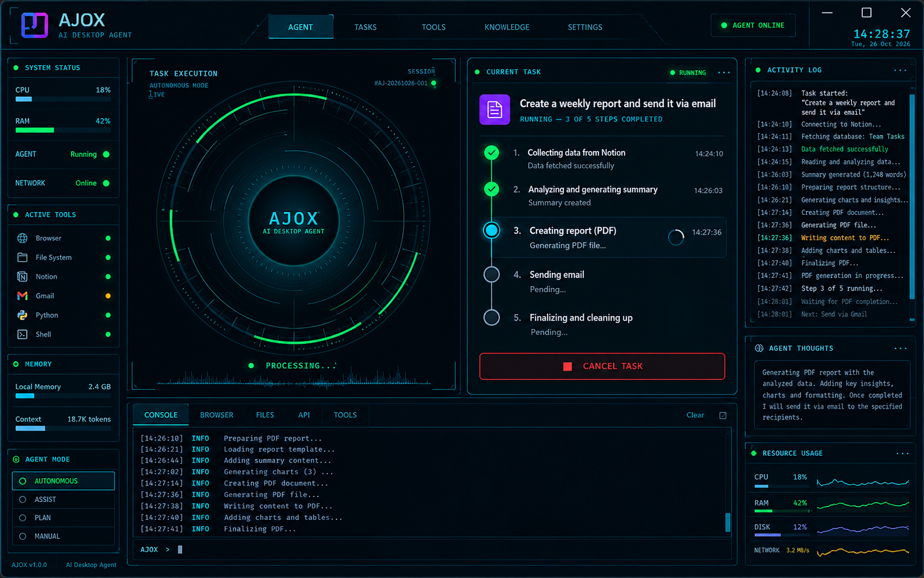Click the Agent Mode header icon
The width and height of the screenshot is (924, 578).
coord(16,459)
